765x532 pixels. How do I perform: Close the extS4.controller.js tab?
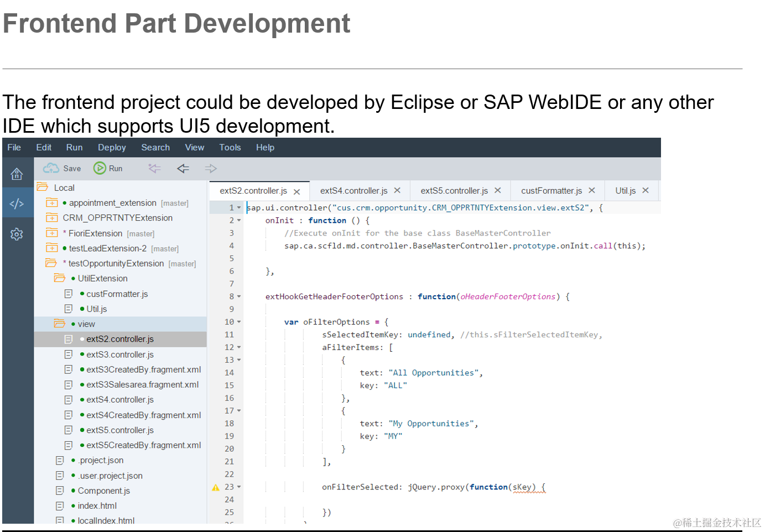tap(397, 190)
